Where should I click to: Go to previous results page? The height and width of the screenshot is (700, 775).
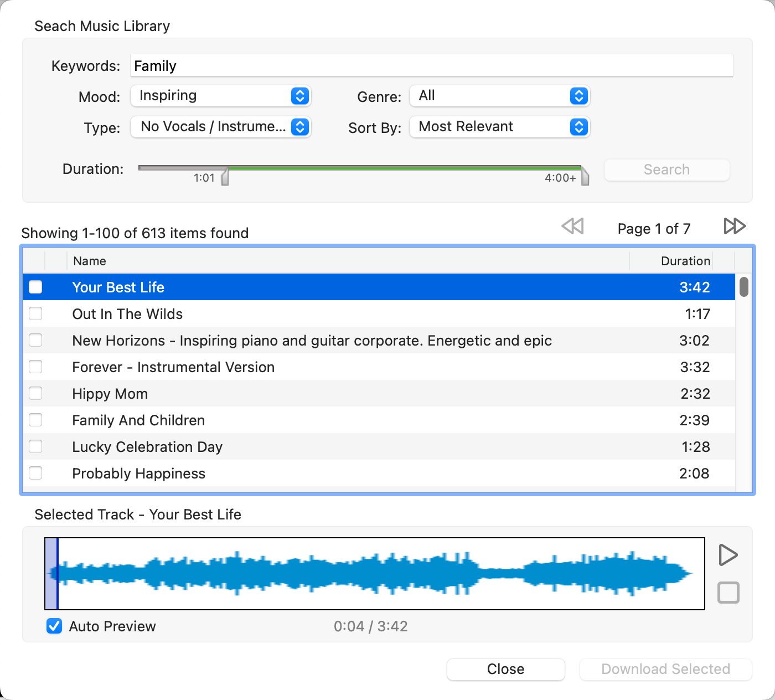tap(573, 227)
